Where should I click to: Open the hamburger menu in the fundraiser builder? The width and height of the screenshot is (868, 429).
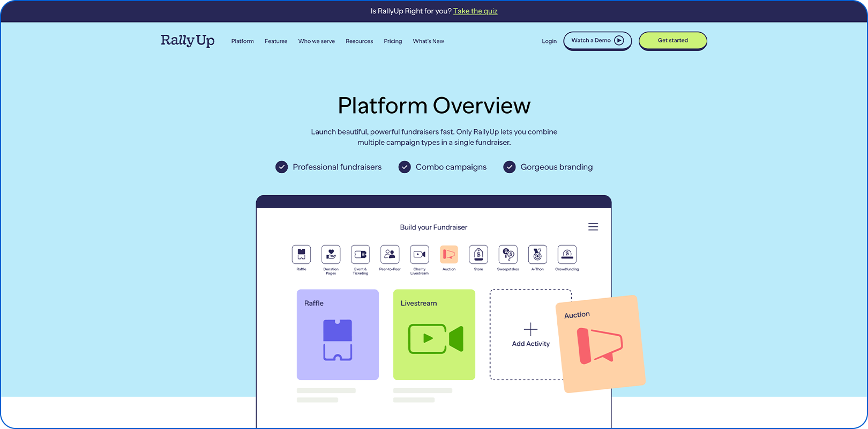[593, 227]
